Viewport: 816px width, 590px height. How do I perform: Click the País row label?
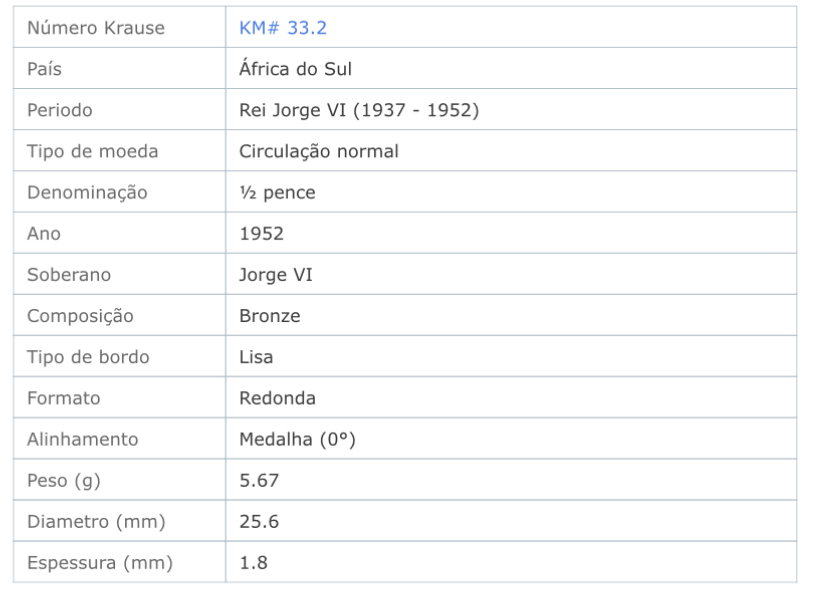[x=44, y=69]
